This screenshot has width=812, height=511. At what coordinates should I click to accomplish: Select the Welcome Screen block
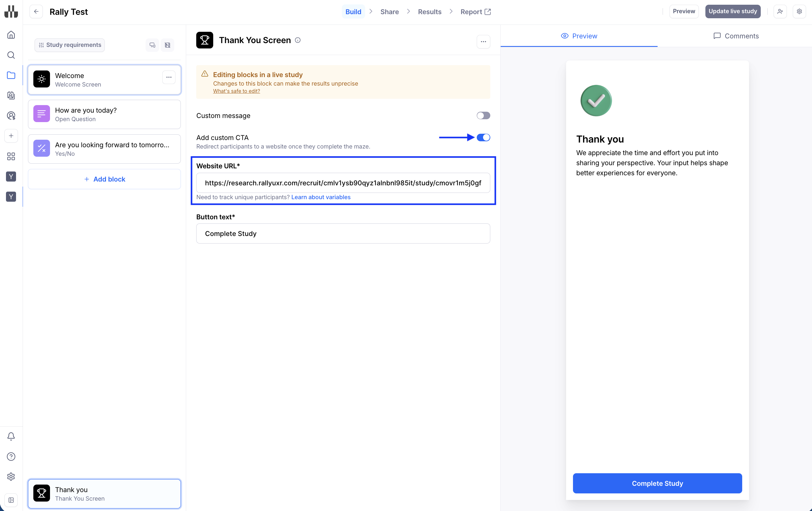[x=104, y=80]
